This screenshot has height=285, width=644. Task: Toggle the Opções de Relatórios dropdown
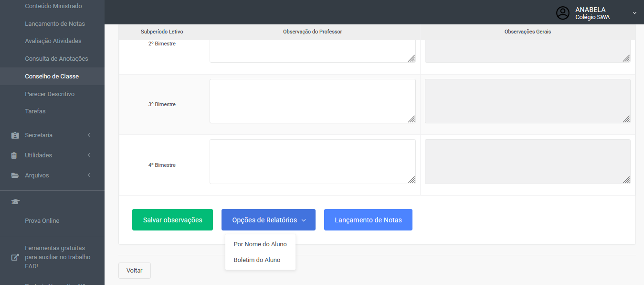[268, 220]
